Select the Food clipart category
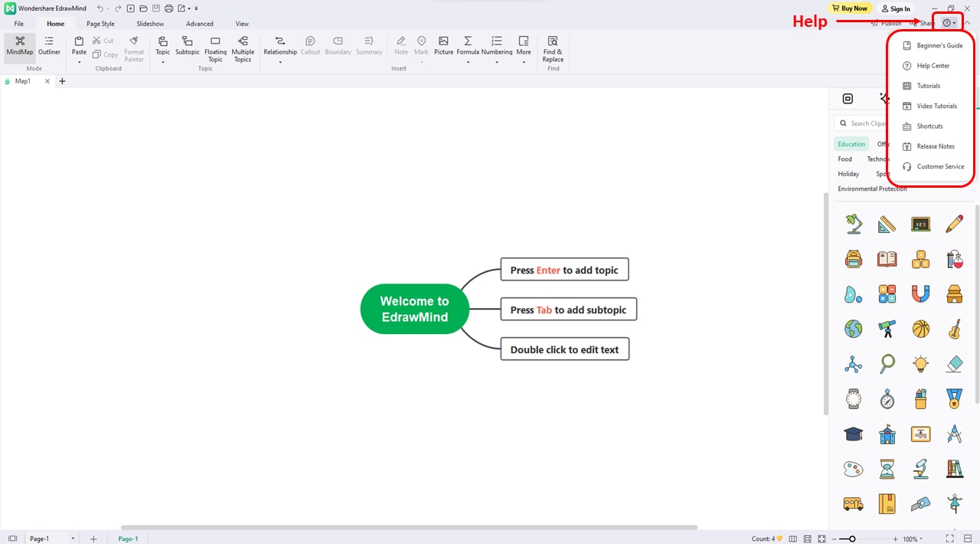 tap(844, 159)
